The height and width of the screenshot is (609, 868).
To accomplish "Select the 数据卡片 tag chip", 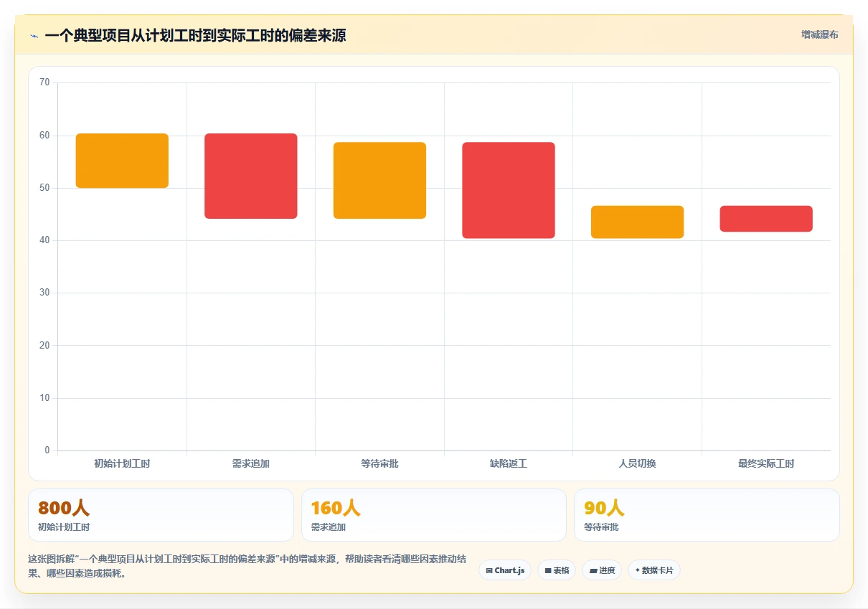I will coord(654,570).
